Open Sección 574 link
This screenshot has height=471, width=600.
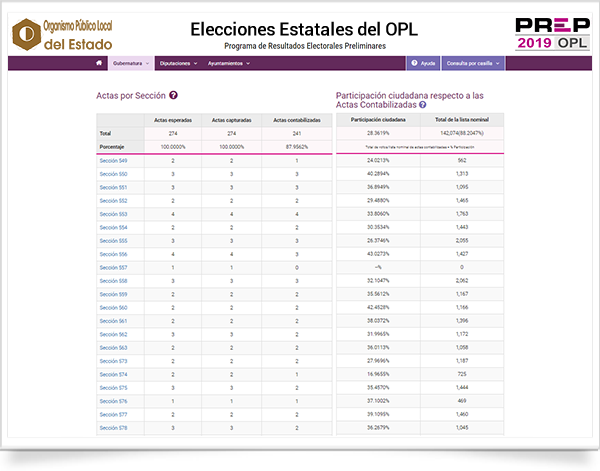(113, 375)
